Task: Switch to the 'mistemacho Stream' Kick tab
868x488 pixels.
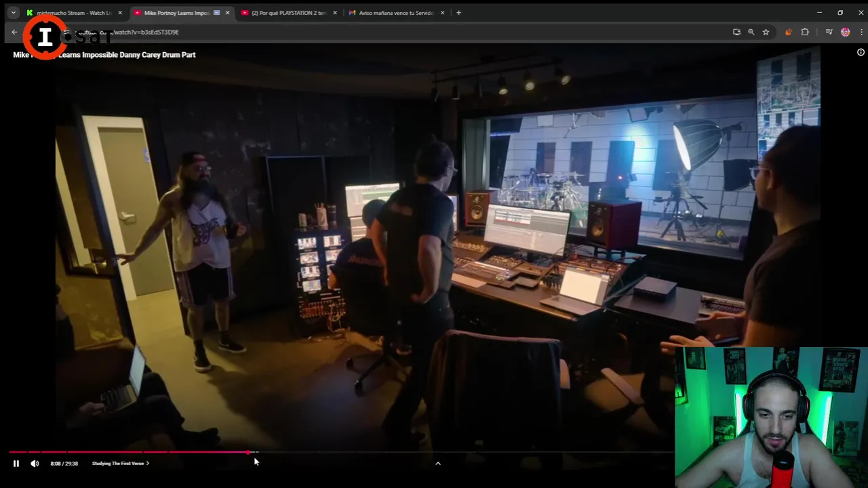Action: [x=73, y=13]
